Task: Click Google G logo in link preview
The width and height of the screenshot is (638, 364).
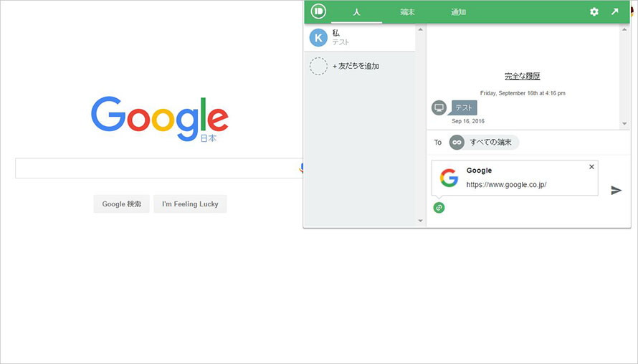Action: pos(449,178)
